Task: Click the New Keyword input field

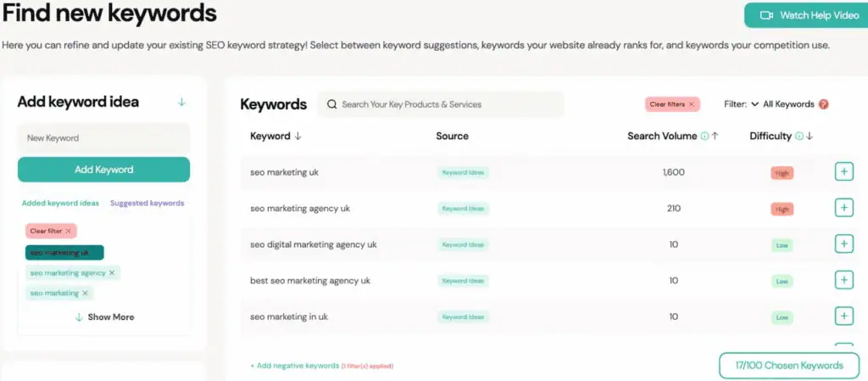Action: (103, 137)
